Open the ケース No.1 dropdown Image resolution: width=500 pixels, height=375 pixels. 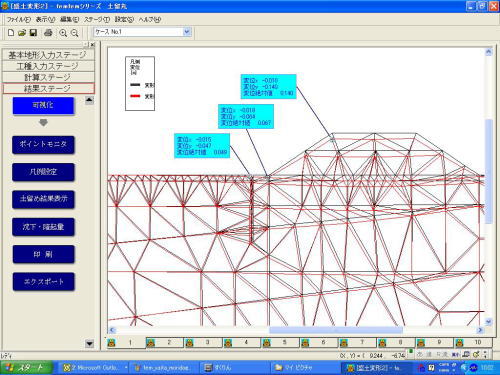point(187,32)
